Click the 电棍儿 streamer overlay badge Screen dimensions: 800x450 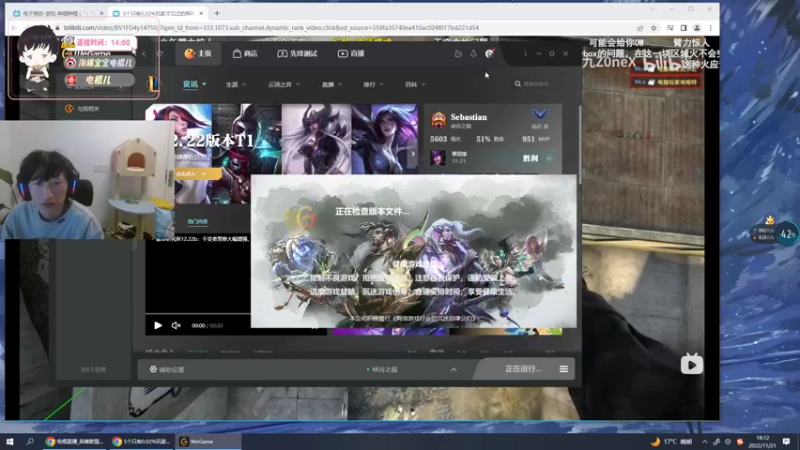(x=99, y=80)
